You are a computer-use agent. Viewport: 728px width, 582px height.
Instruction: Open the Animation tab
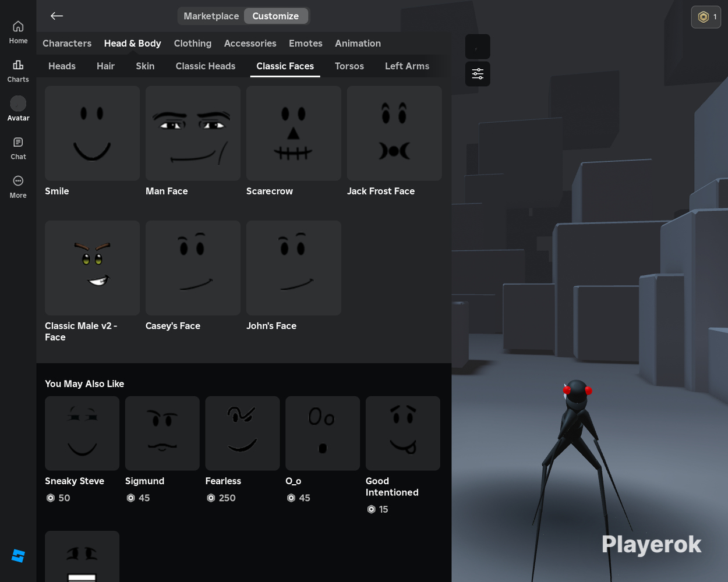tap(358, 43)
